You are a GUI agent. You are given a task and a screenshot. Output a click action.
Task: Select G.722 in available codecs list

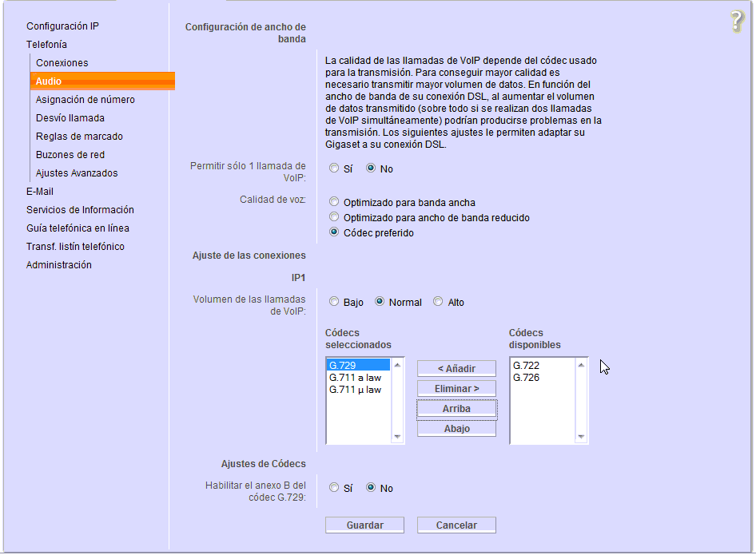(526, 366)
